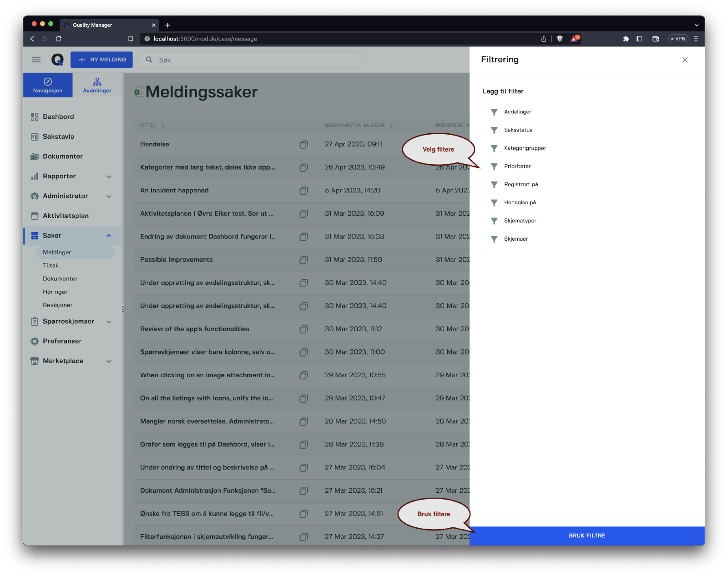
Task: Switch to the Avdelinger tab
Action: click(97, 85)
